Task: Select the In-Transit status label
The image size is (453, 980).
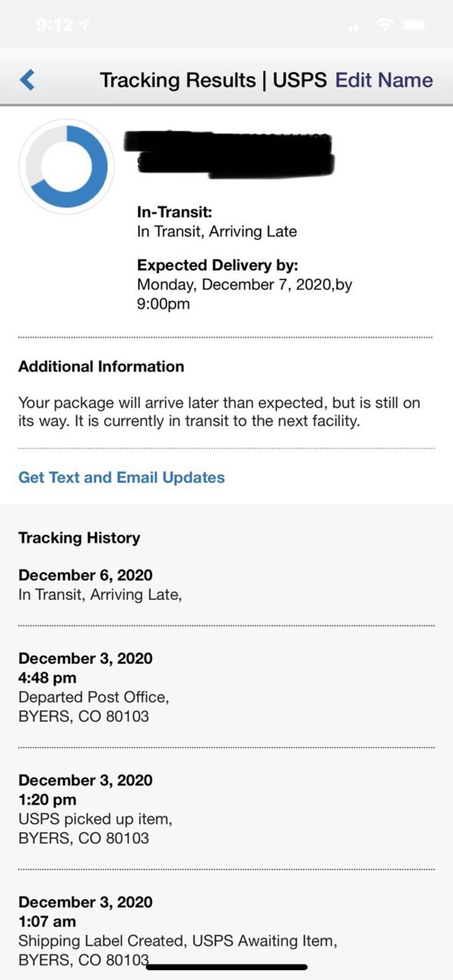Action: click(x=175, y=212)
